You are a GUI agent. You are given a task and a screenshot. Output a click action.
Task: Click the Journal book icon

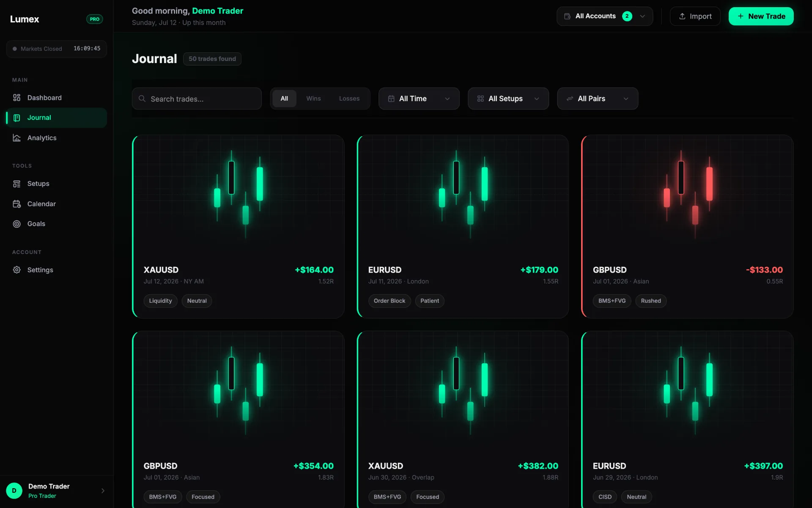pos(16,118)
